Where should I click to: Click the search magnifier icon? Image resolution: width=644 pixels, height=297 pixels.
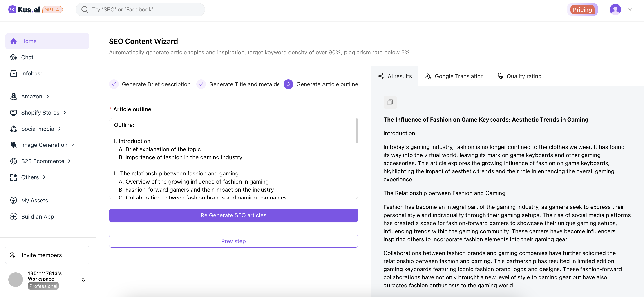(85, 9)
